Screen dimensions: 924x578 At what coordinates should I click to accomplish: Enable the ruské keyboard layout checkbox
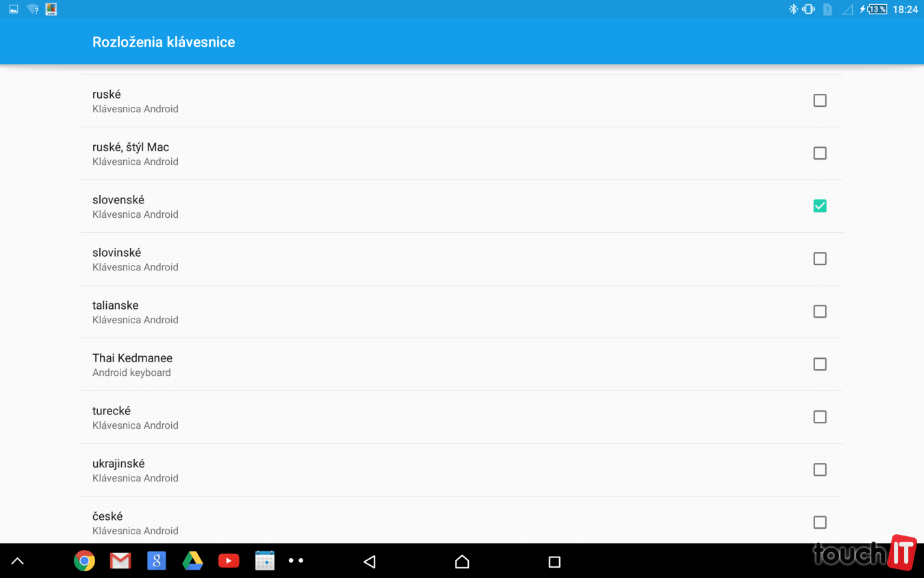click(x=820, y=101)
